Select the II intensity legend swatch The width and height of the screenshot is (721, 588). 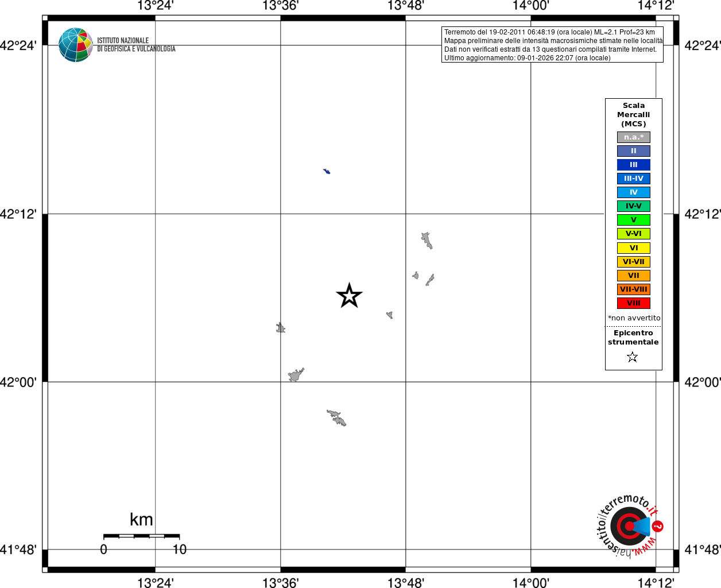(634, 151)
